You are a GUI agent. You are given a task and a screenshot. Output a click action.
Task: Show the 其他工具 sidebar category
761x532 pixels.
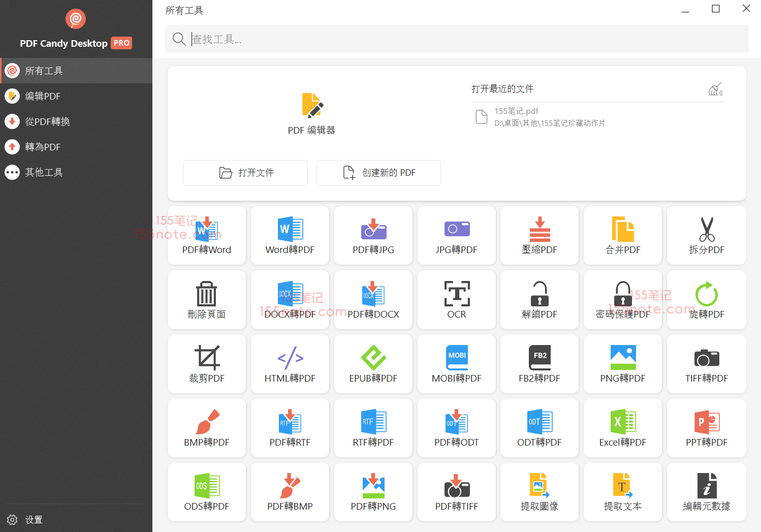(44, 172)
